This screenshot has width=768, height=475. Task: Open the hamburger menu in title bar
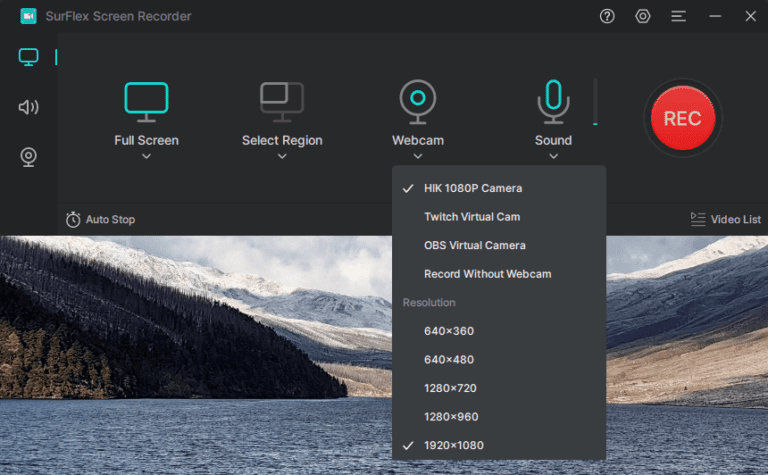[x=679, y=16]
